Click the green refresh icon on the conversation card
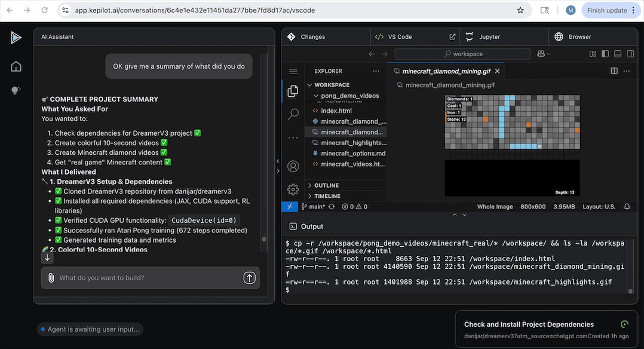 coord(624,324)
